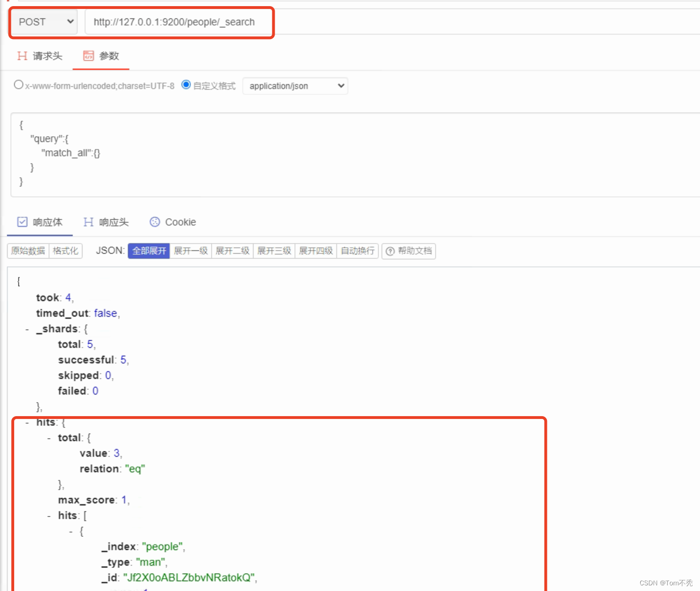Click the skipped: 0 entry
The width and height of the screenshot is (700, 591).
pos(86,375)
